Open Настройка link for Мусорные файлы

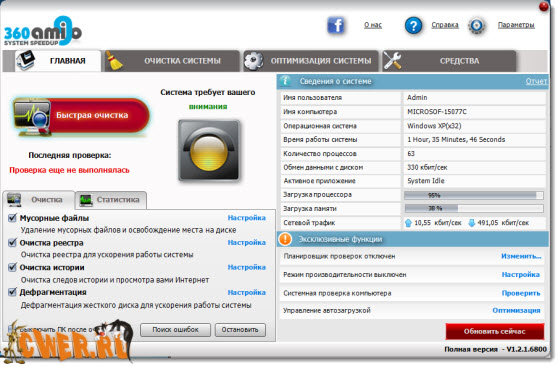click(x=246, y=217)
